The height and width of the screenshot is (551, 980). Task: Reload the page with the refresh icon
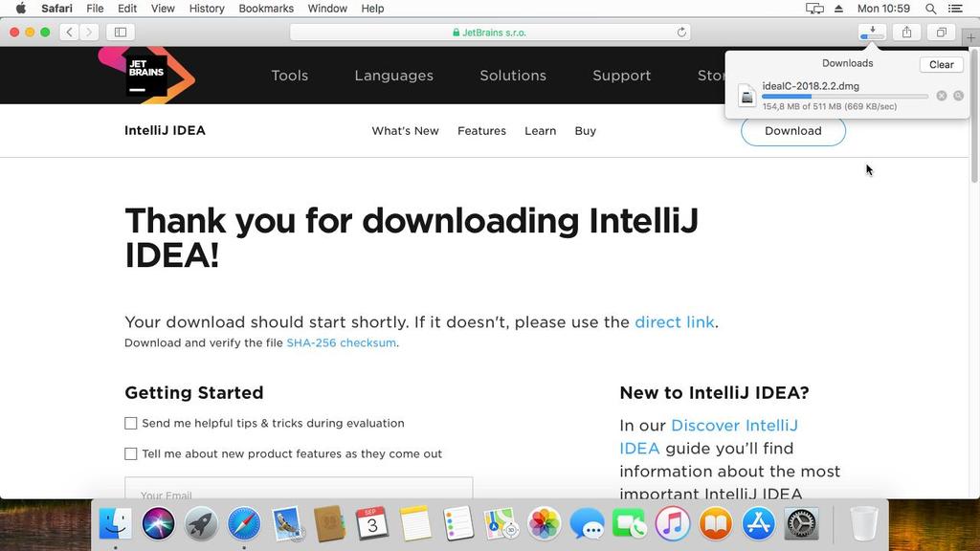(681, 32)
